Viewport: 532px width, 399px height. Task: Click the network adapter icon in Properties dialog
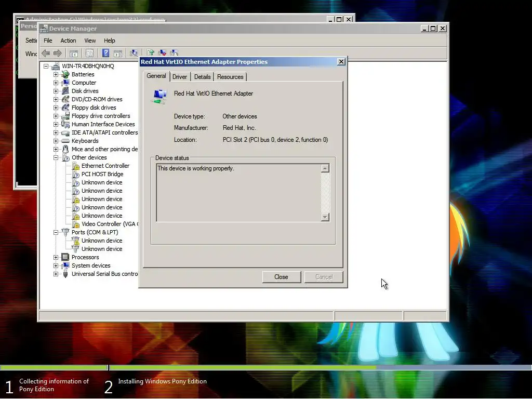(x=159, y=96)
